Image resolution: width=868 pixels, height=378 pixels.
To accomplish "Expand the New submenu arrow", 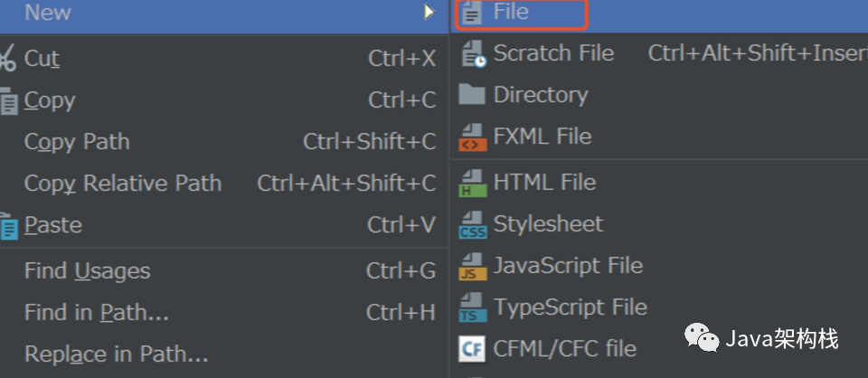I will click(429, 13).
